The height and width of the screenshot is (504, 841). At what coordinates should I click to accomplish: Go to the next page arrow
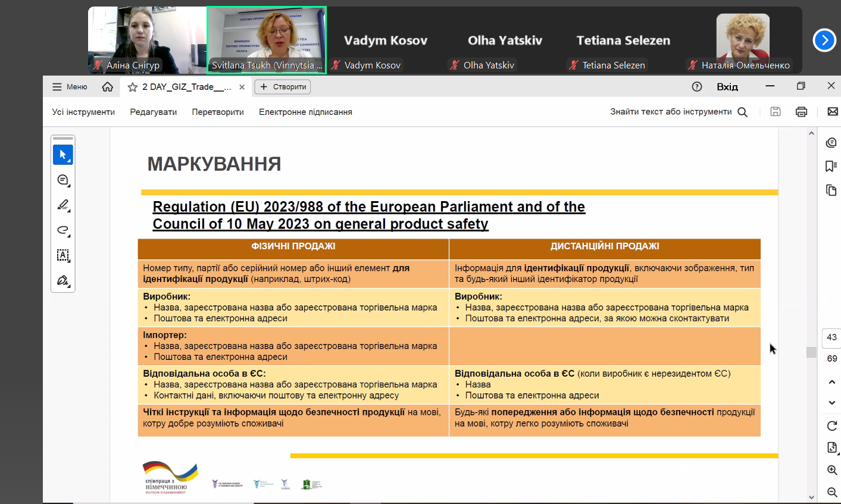point(832,403)
